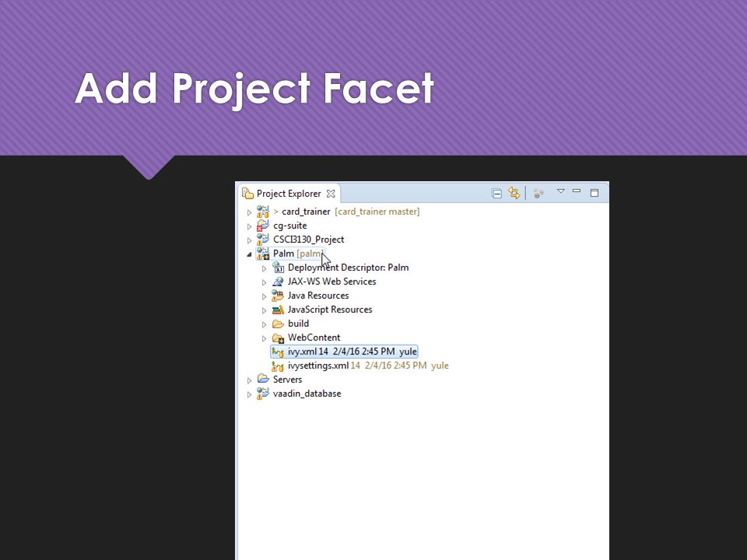Click the vaadin_database project icon
The height and width of the screenshot is (560, 747).
pyautogui.click(x=263, y=394)
